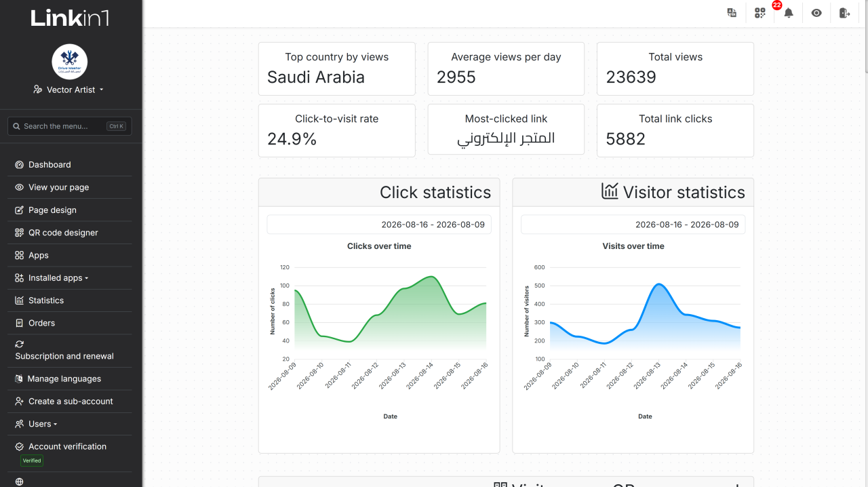Click the Number of clicks axis label
This screenshot has height=487, width=868.
[273, 311]
